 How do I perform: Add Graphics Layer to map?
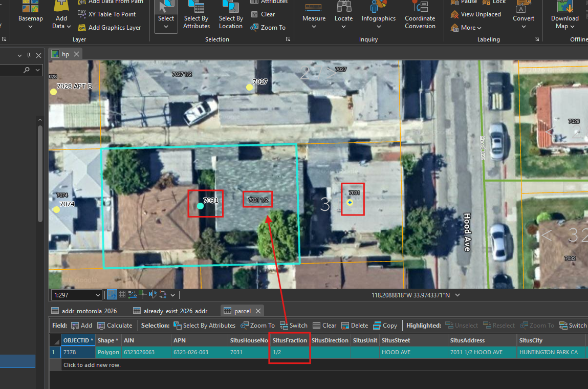(110, 28)
